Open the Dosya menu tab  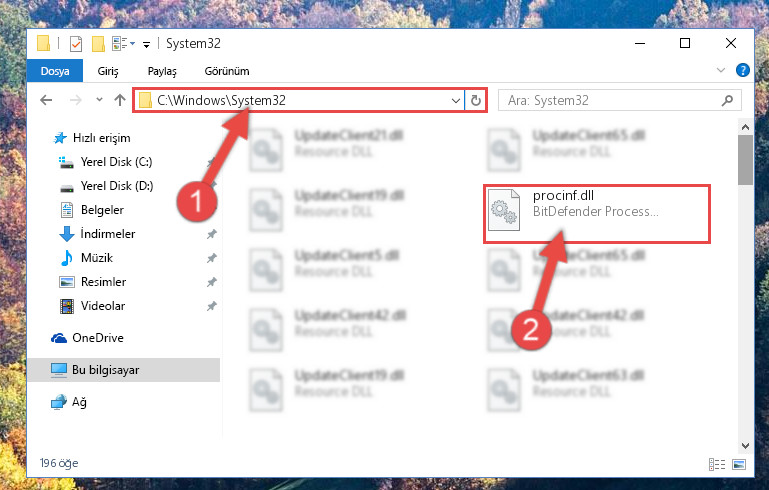[x=55, y=71]
